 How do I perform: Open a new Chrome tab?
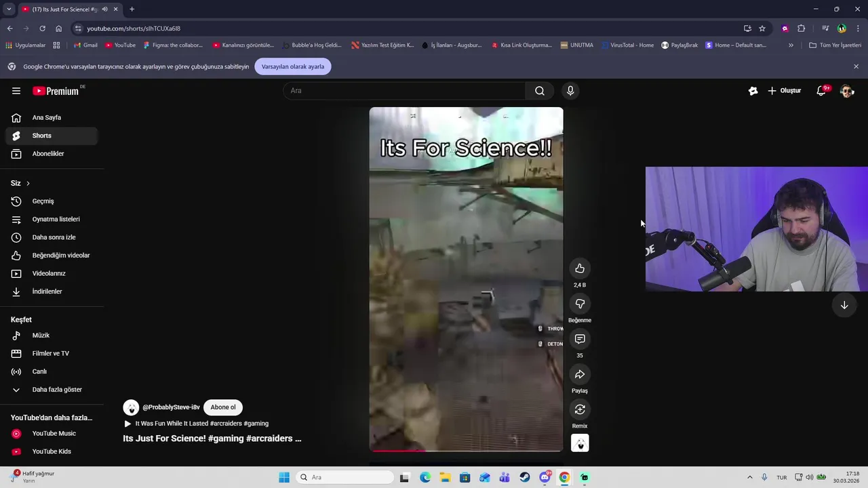tap(132, 9)
